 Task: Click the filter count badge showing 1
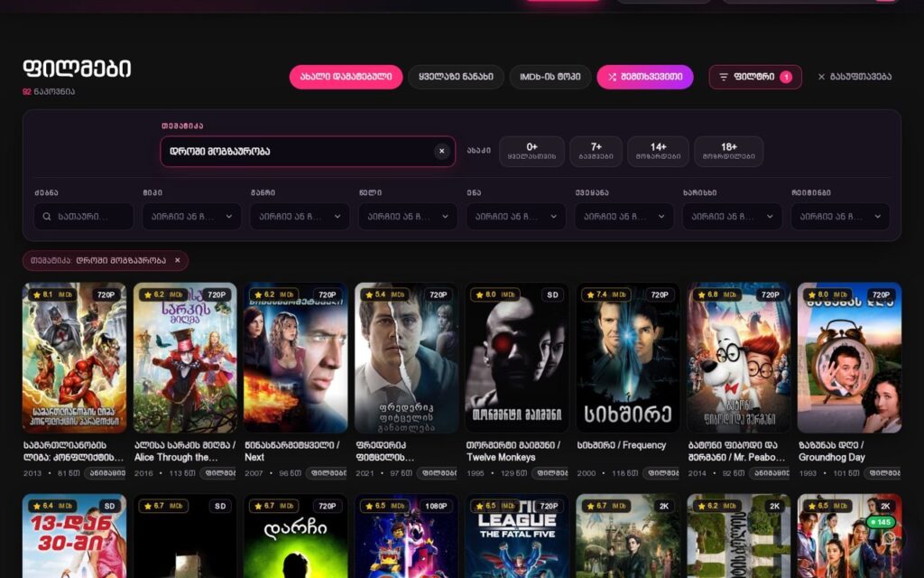(x=786, y=77)
